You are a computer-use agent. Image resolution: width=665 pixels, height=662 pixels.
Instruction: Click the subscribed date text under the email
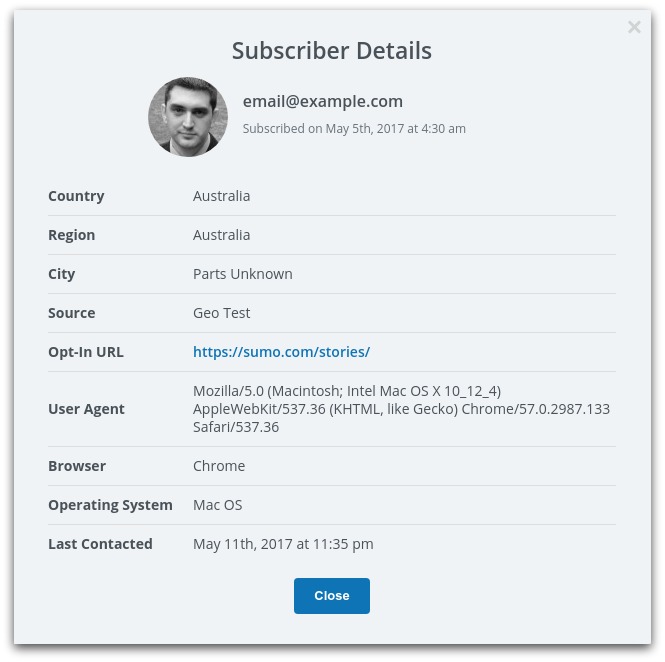coord(354,129)
